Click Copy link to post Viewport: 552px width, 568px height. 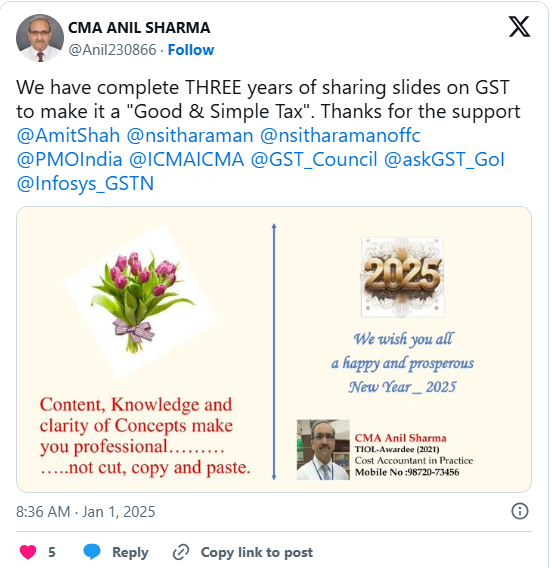(257, 552)
